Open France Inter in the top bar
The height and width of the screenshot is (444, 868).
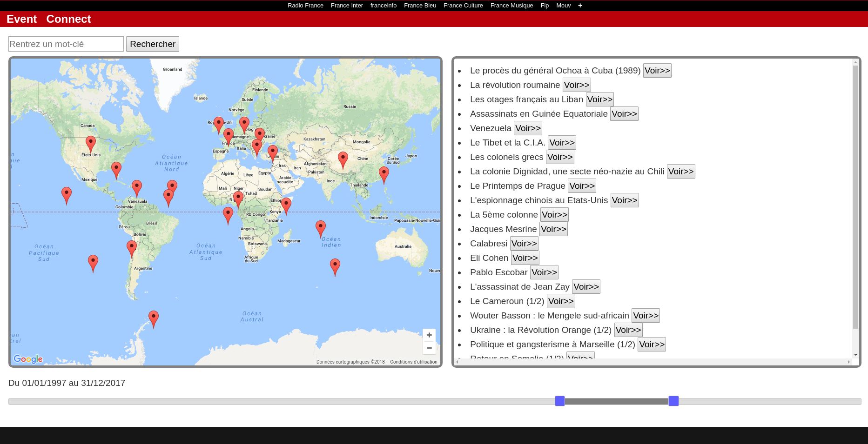[347, 6]
